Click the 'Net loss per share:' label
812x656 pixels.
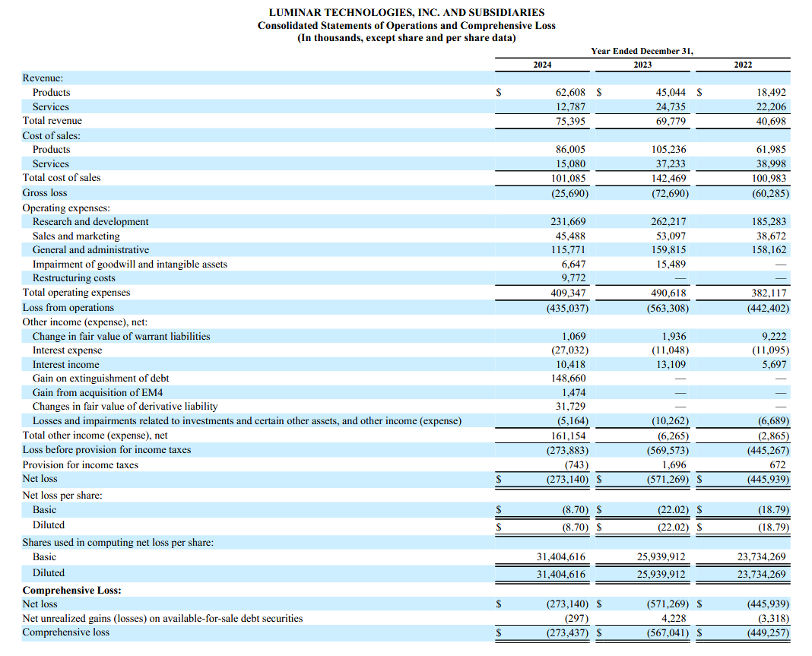coord(62,496)
